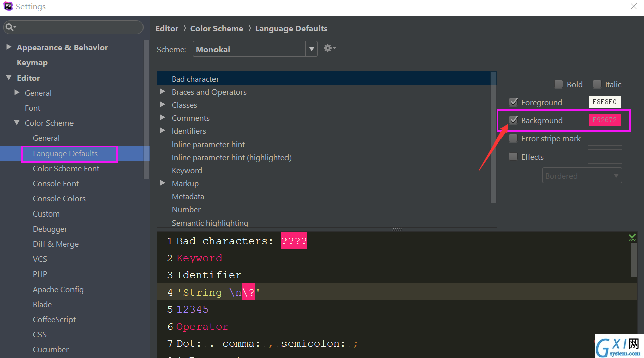Image resolution: width=644 pixels, height=358 pixels.
Task: Click Keyword text in preview line 2
Action: (x=199, y=258)
